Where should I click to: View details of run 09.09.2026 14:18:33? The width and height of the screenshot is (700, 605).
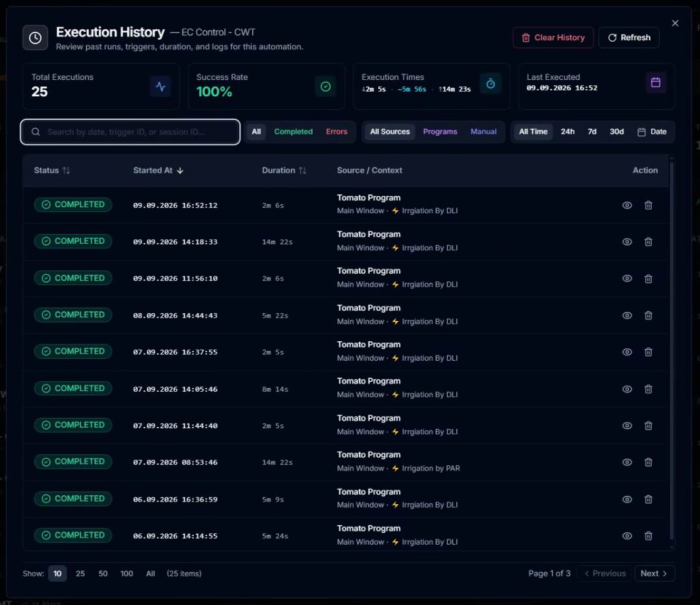pyautogui.click(x=627, y=242)
